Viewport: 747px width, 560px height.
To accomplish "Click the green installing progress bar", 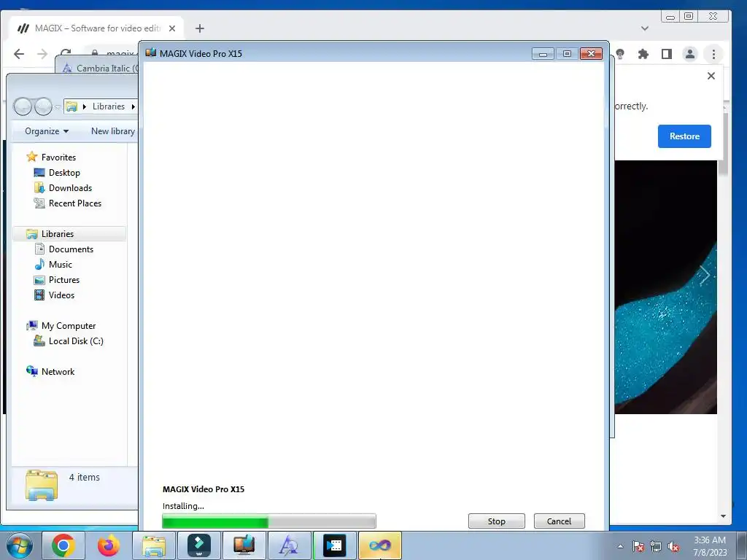I will pos(268,521).
